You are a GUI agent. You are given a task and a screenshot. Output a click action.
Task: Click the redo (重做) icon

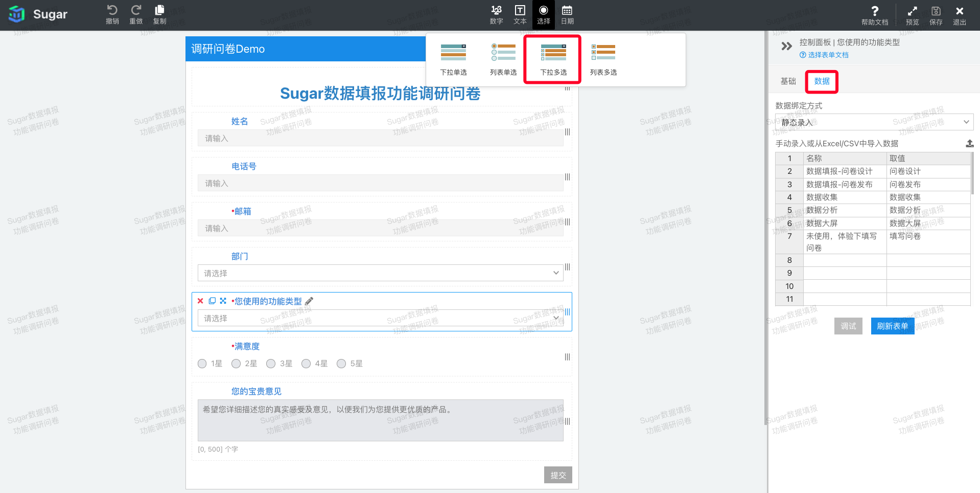(x=136, y=10)
